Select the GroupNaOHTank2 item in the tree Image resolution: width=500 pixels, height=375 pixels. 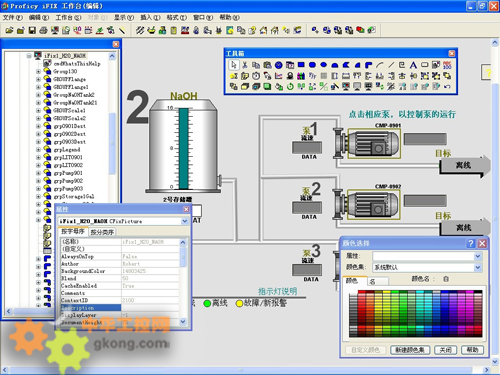pyautogui.click(x=74, y=95)
